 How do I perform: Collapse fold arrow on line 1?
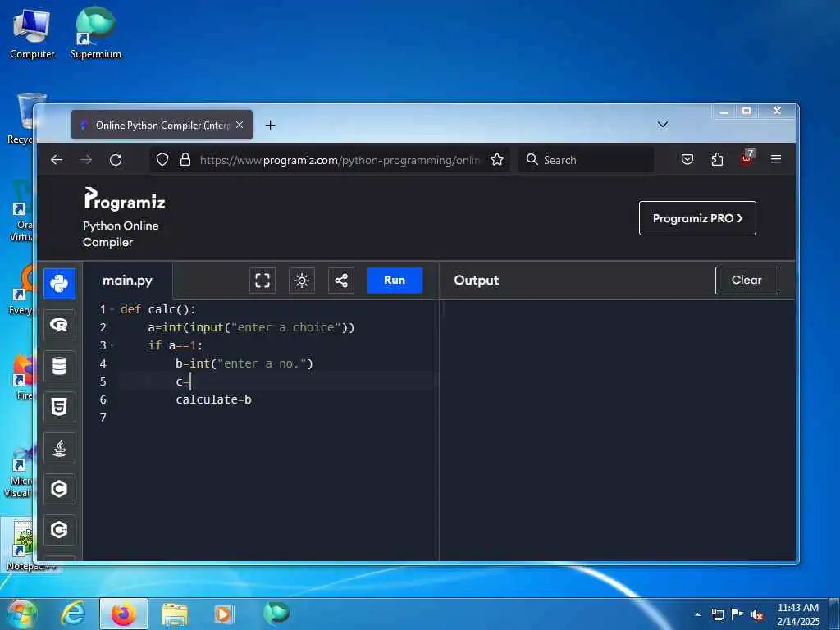coord(112,309)
